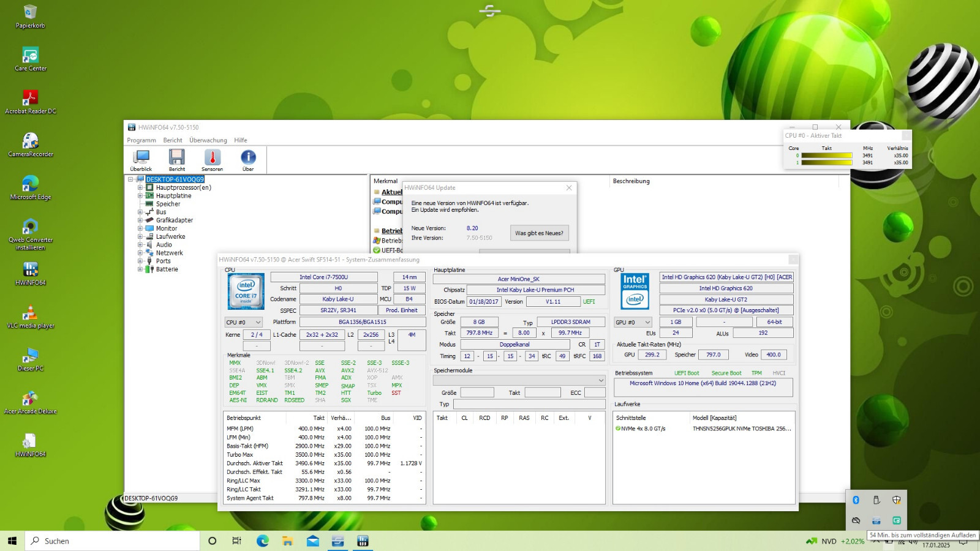This screenshot has height=551, width=980.
Task: Click the Acer MiniOne_SK mainboard field
Action: pyautogui.click(x=519, y=279)
